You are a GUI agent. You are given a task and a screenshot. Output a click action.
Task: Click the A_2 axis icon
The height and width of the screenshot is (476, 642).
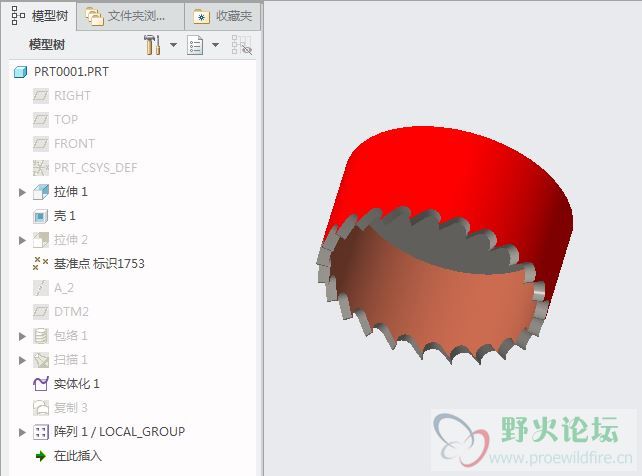point(41,288)
